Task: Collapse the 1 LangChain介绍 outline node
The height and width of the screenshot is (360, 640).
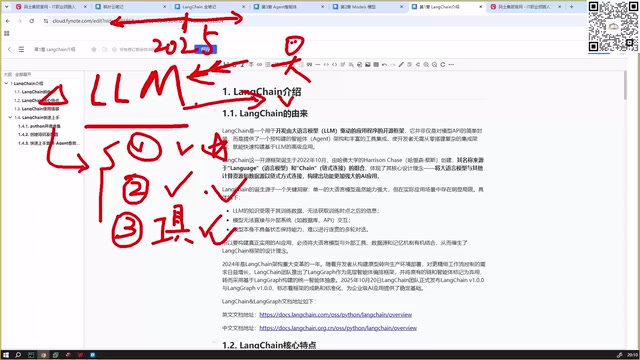Action: pyautogui.click(x=6, y=83)
